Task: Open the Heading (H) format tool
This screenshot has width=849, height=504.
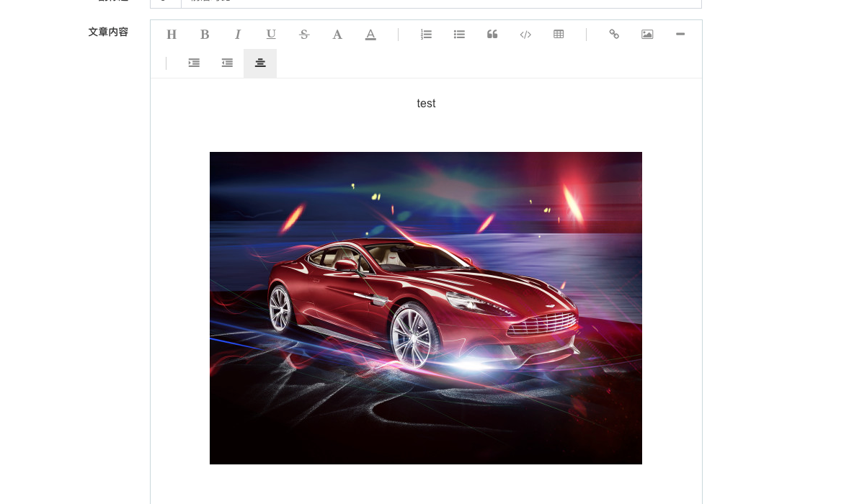Action: 172,35
